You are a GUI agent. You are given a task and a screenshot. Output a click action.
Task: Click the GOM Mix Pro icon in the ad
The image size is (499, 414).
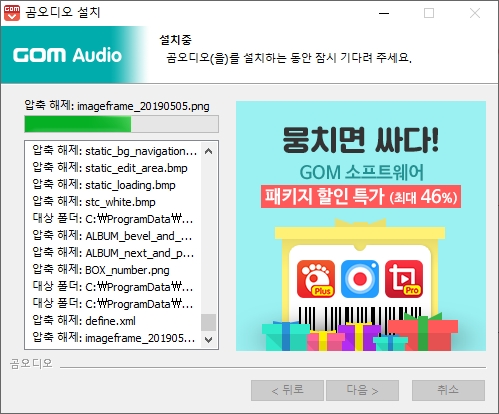[x=404, y=279]
